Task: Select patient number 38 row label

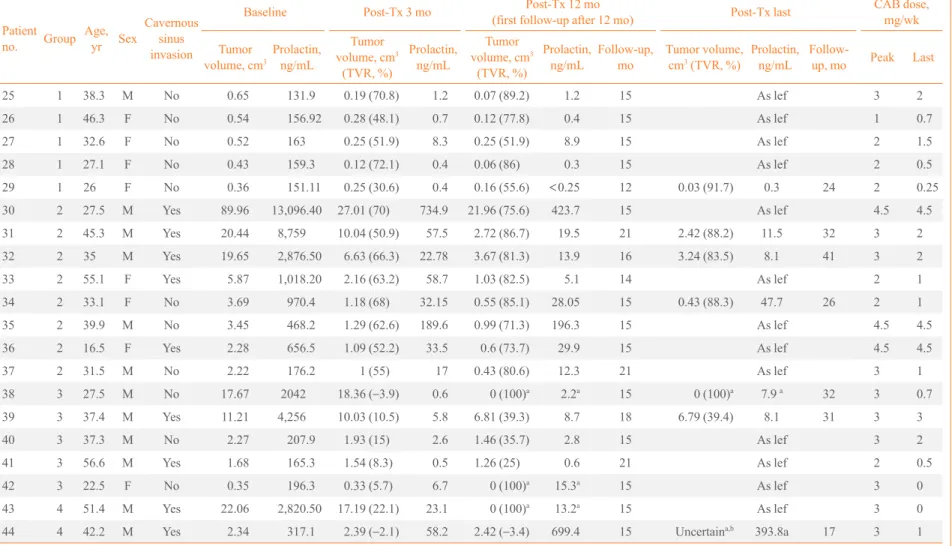Action: point(8,394)
